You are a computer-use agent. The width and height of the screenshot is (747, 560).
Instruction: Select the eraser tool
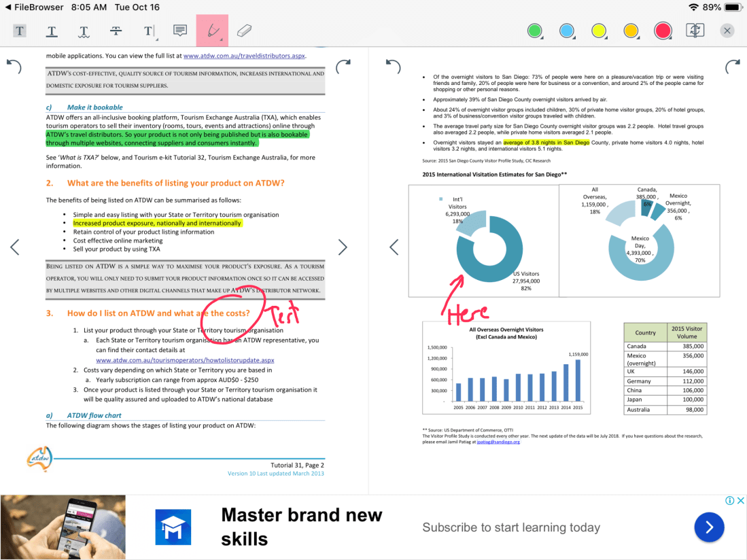[244, 31]
